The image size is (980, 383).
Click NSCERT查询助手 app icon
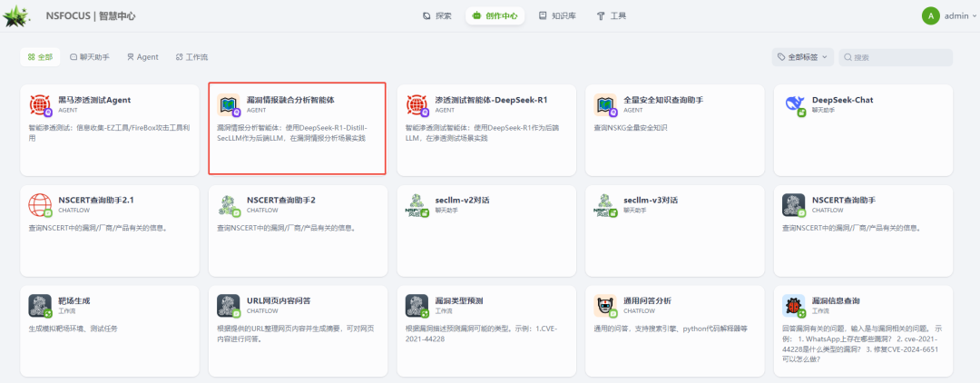(794, 205)
